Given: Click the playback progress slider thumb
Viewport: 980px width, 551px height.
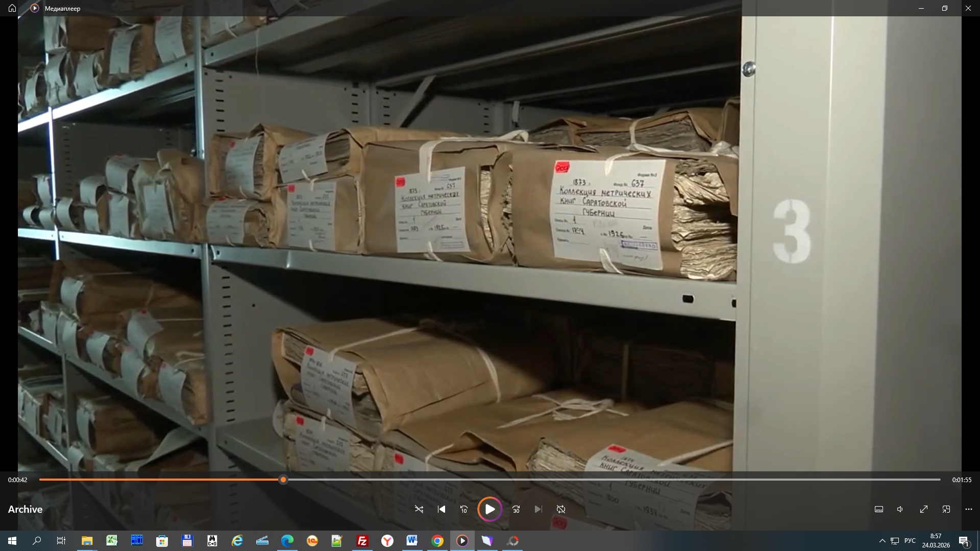Looking at the screenshot, I should click(x=283, y=480).
